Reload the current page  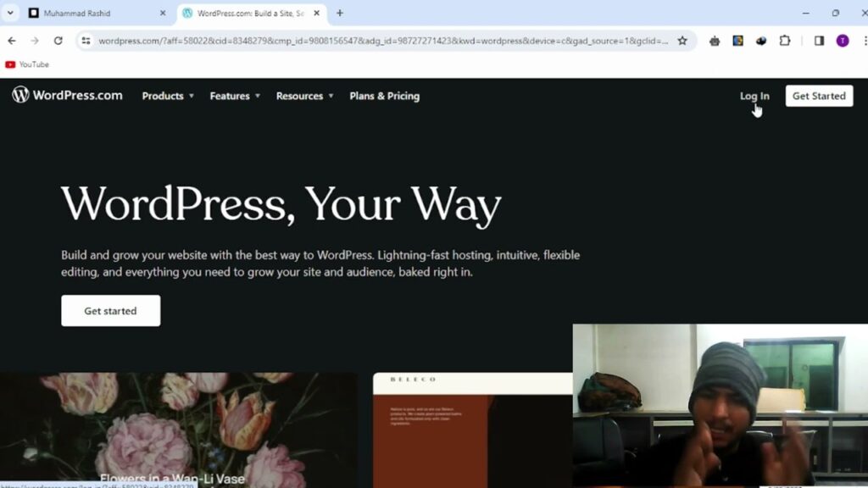[58, 41]
